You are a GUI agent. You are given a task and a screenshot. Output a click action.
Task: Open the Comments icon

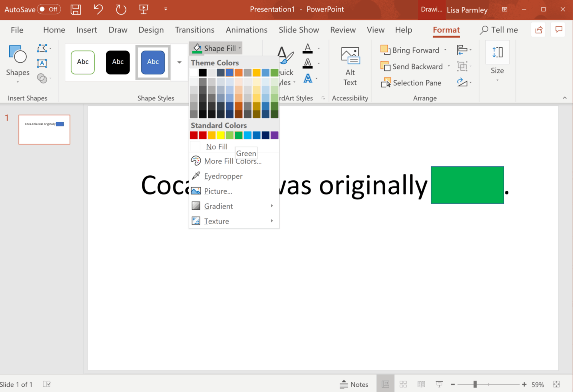click(x=559, y=29)
